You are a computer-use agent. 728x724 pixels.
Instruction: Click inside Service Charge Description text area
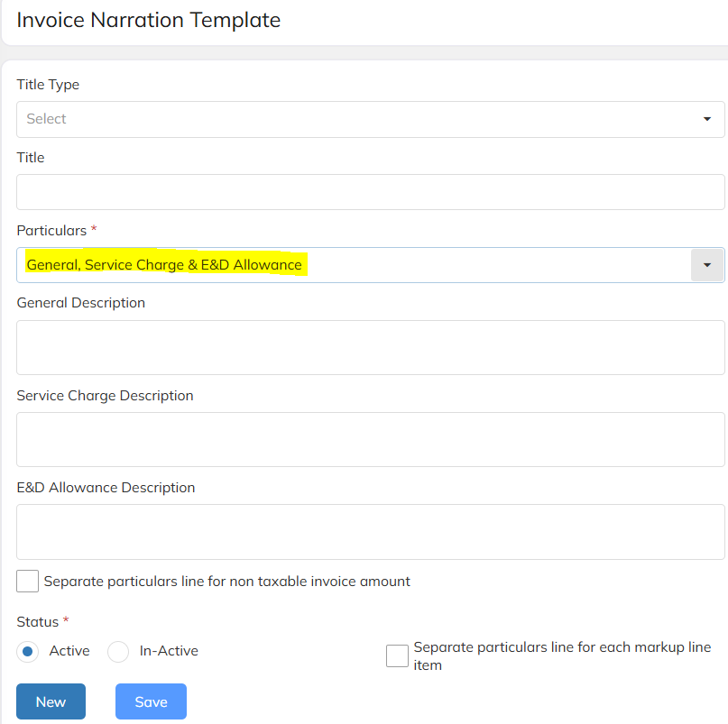coord(371,439)
